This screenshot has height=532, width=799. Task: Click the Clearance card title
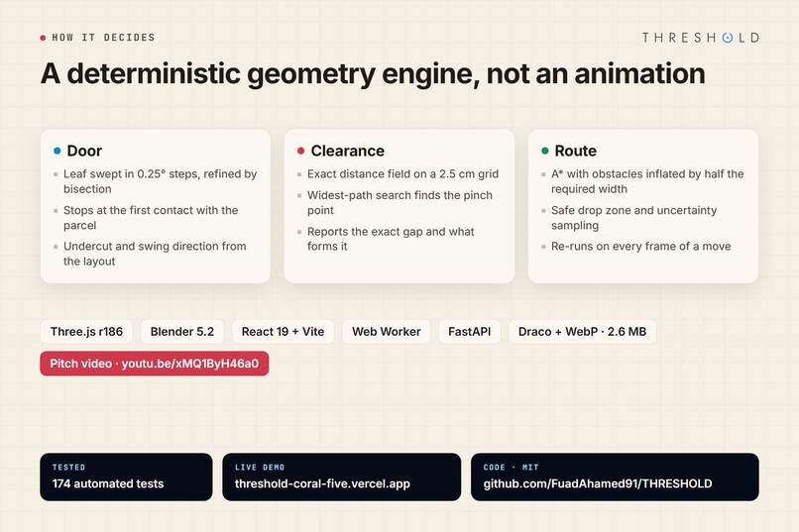tap(348, 151)
